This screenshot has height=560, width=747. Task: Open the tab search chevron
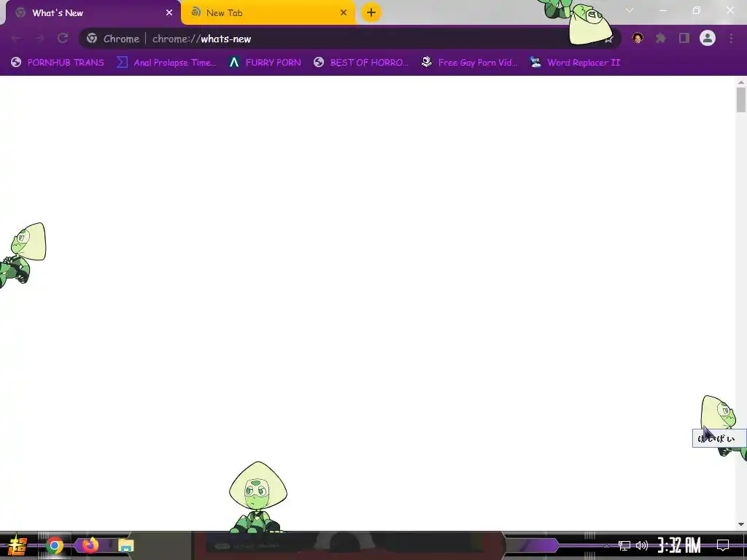tap(630, 10)
